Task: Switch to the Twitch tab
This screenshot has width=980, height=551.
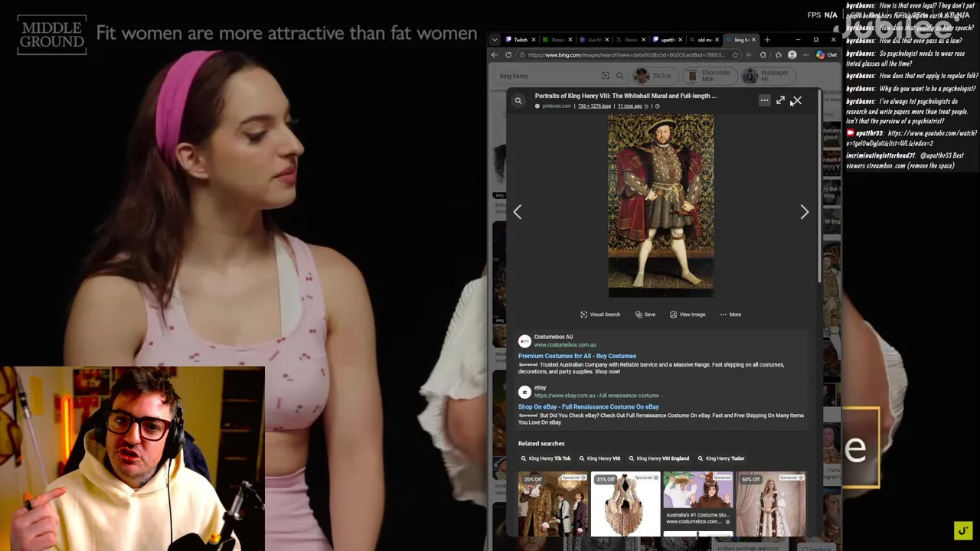Action: 520,40
